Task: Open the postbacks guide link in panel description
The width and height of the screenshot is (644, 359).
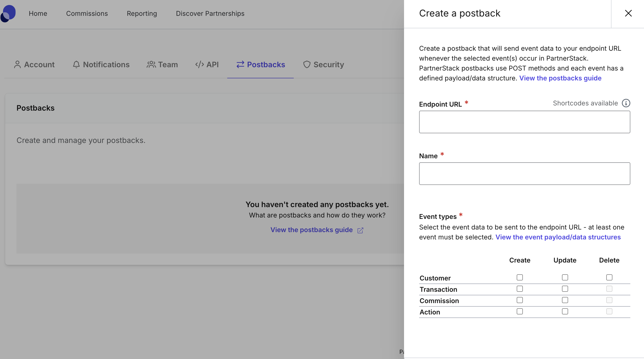Action: (x=560, y=78)
